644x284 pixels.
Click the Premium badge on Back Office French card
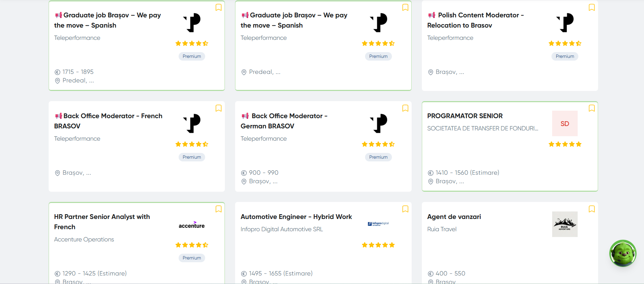(192, 157)
